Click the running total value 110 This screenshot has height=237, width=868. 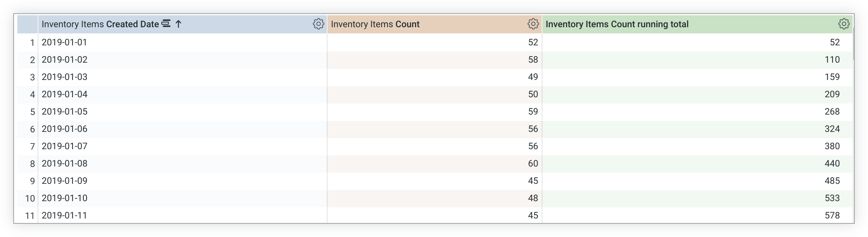(x=832, y=60)
